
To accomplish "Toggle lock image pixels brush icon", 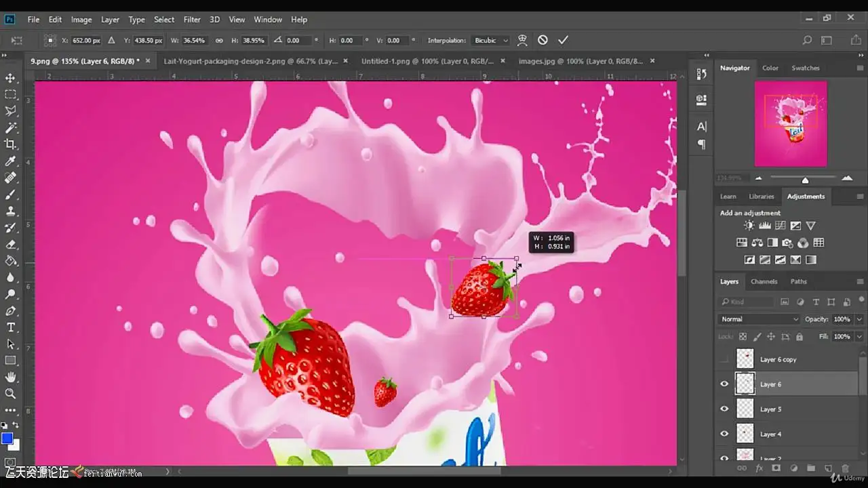I will [x=757, y=337].
